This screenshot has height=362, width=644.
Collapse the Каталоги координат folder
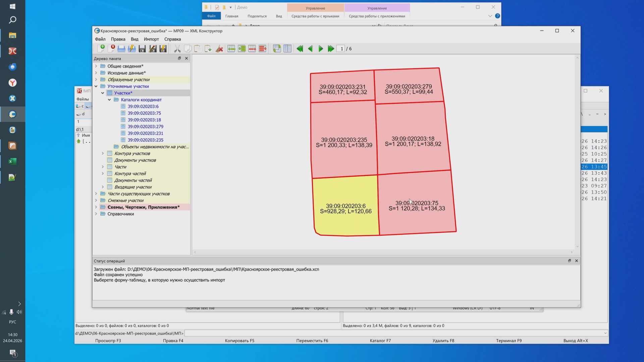[x=110, y=100]
